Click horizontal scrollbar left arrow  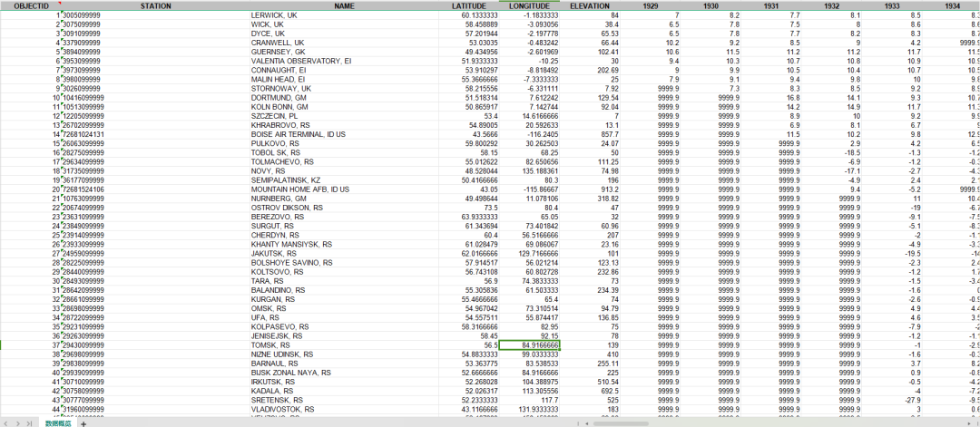[x=585, y=423]
